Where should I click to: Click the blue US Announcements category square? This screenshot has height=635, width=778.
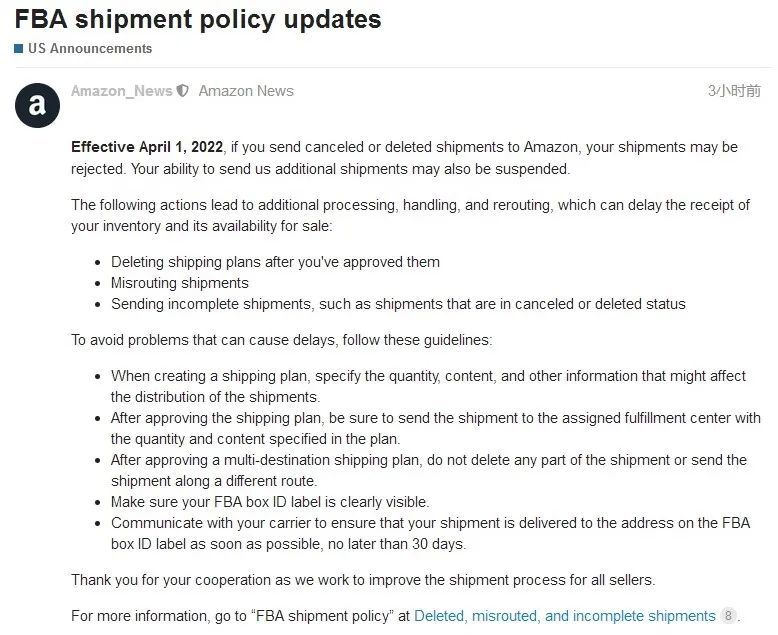pyautogui.click(x=19, y=49)
